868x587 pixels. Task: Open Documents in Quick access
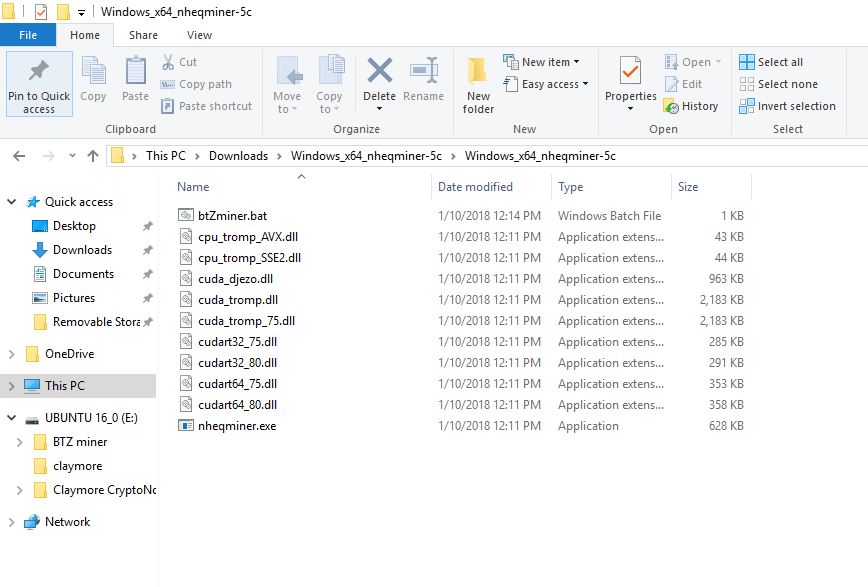coord(83,274)
